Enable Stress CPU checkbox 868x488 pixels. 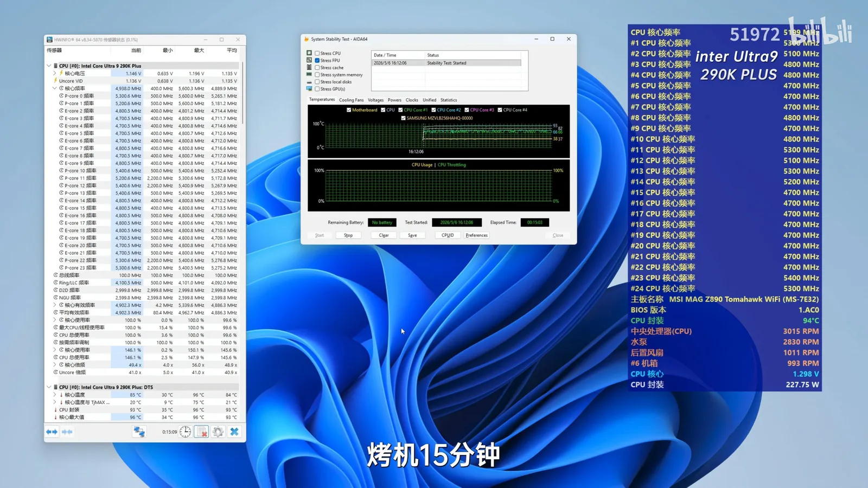tap(317, 53)
